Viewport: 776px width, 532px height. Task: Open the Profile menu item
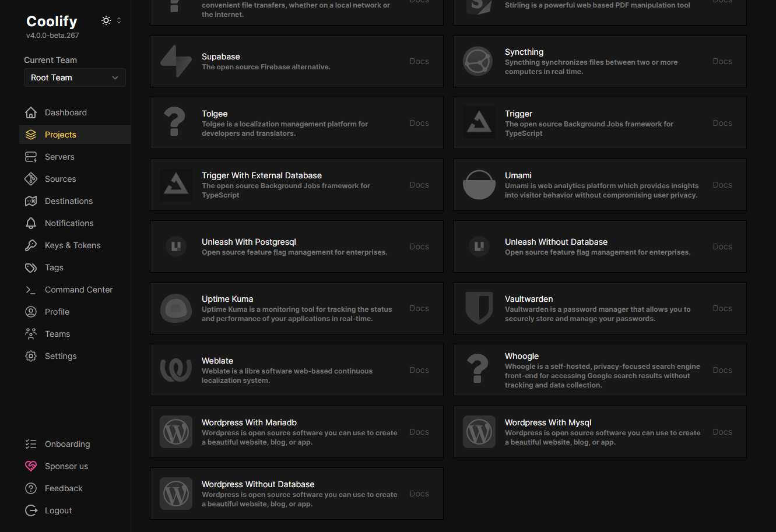tap(75, 312)
